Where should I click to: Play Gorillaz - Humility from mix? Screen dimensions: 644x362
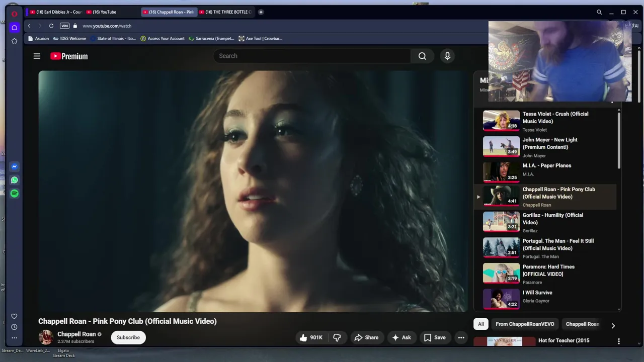coord(545,222)
